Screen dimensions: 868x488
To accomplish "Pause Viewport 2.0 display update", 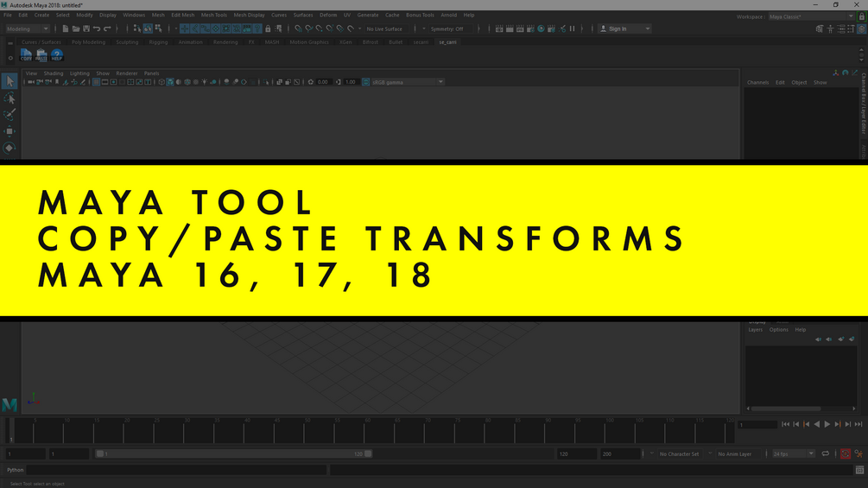I will pos(573,29).
